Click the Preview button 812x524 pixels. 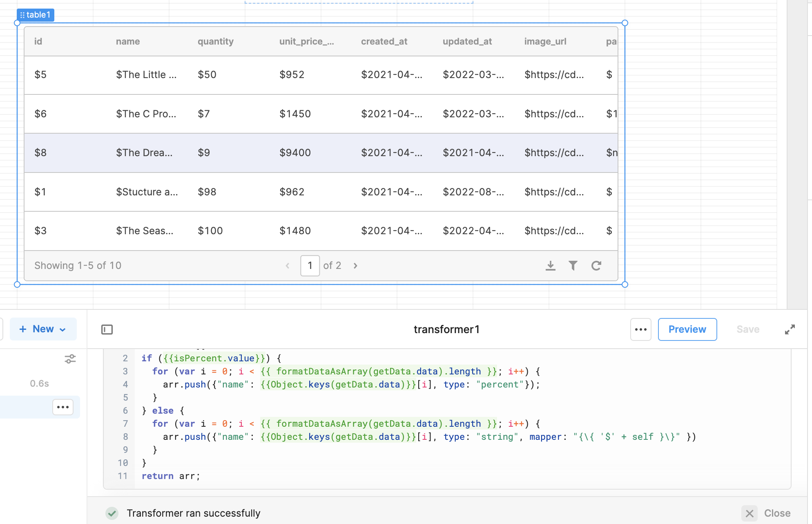687,329
